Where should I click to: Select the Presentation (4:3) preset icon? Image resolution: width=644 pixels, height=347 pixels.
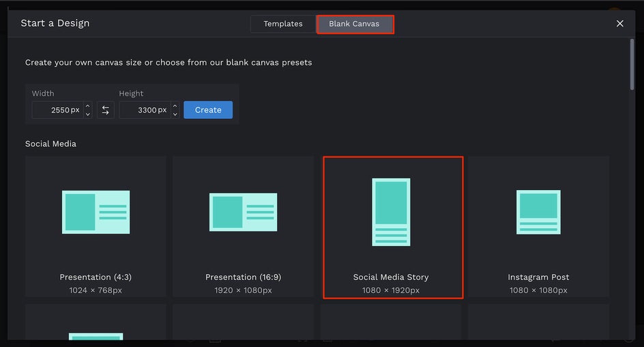pos(96,212)
